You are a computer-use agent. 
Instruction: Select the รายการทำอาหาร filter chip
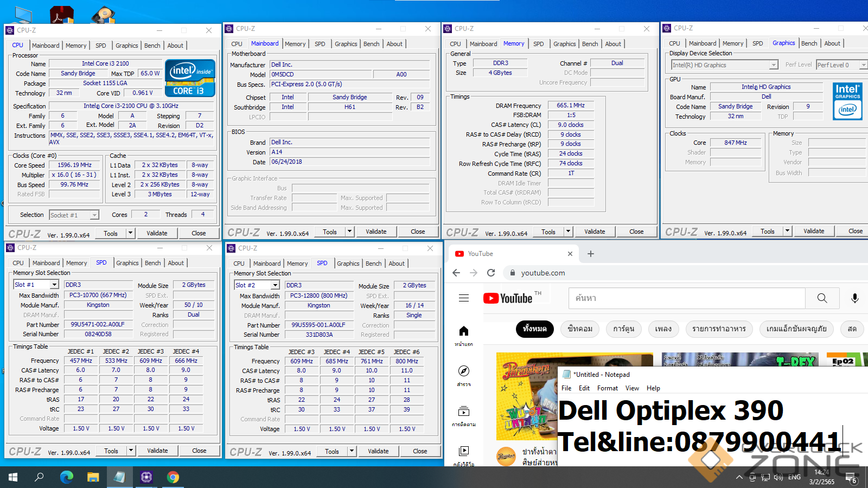click(719, 329)
